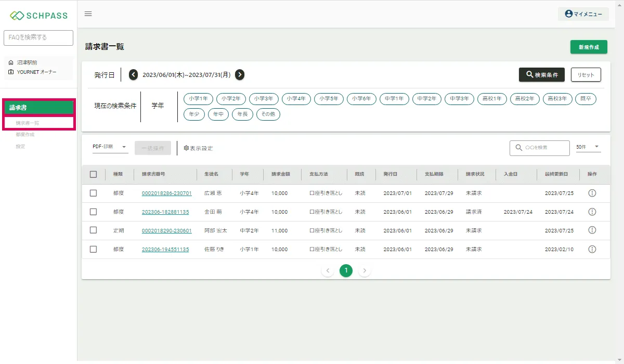Screen dimensions: 624x364
Task: Check the 広瀬 恵 invoice row
Action: coord(94,193)
